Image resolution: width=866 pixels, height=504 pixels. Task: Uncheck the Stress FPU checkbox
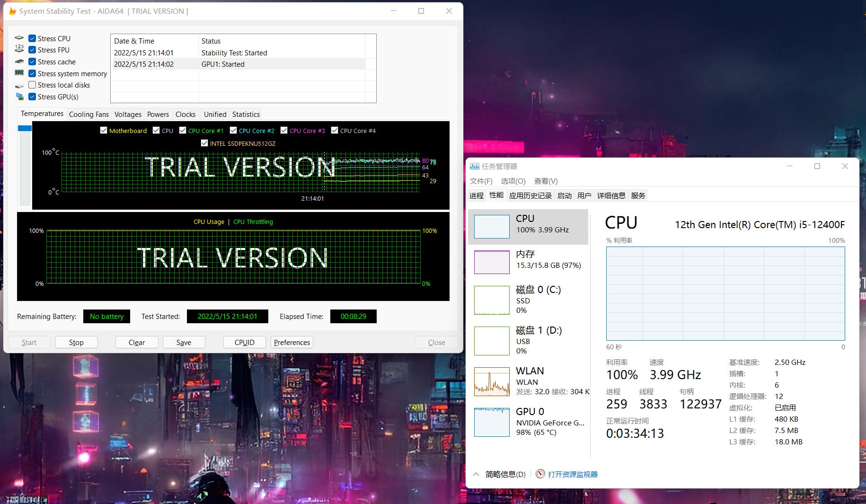(x=32, y=50)
